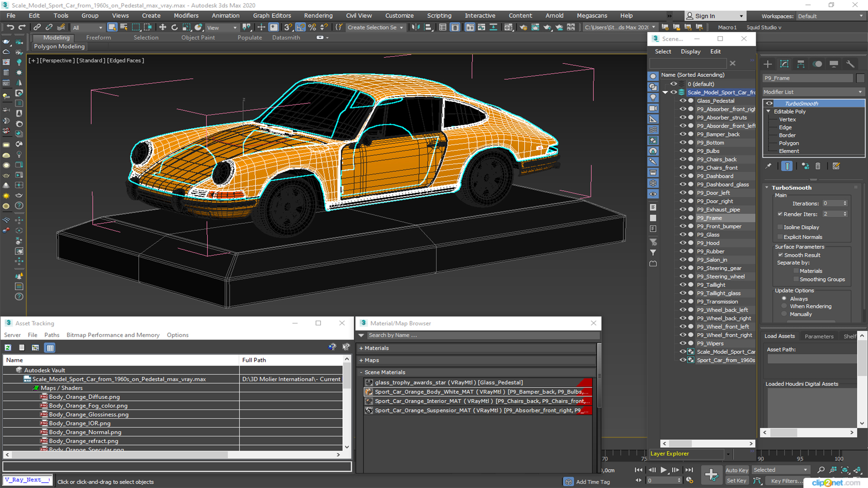Screen dimensions: 868x488
Task: Click Refresh icon in Asset Tracking toolbar
Action: coord(8,347)
